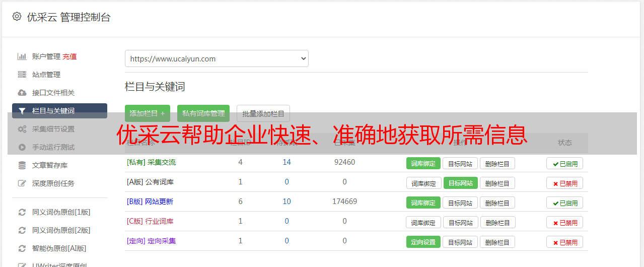Click 删除栏目 in the 公有词库 row
Viewport: 644px width, 267px height.
point(497,183)
